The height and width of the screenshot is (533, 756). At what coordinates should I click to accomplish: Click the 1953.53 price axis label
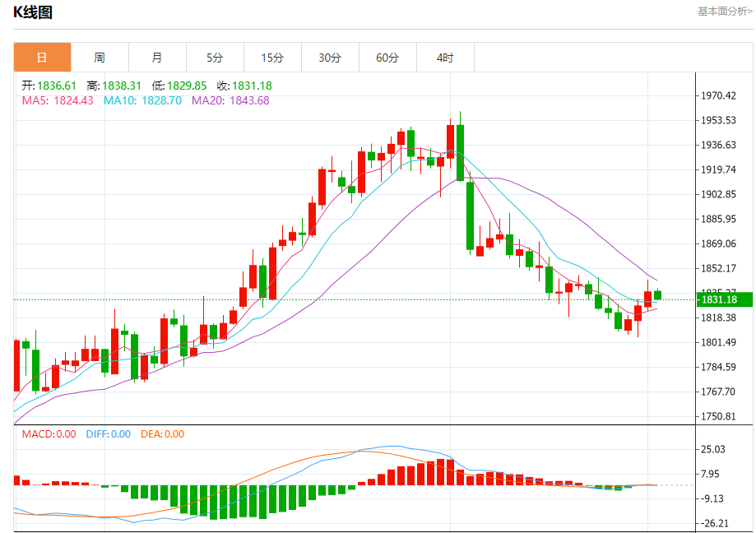718,120
